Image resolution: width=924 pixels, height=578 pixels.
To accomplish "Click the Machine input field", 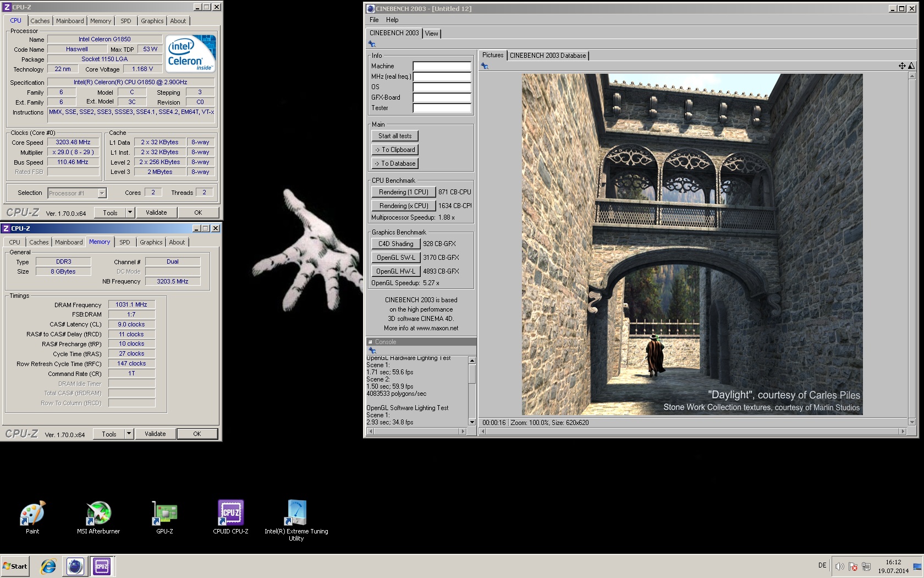I will (x=442, y=66).
